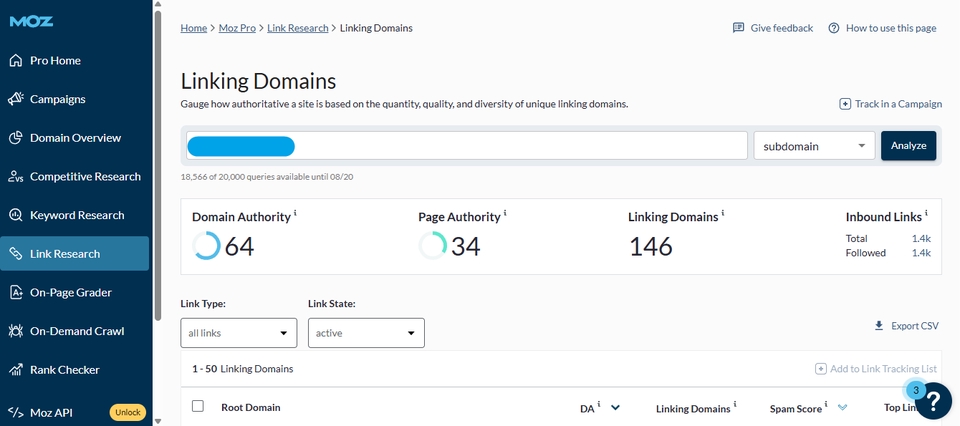
Task: Click Linking Domains column info icon
Action: point(735,405)
